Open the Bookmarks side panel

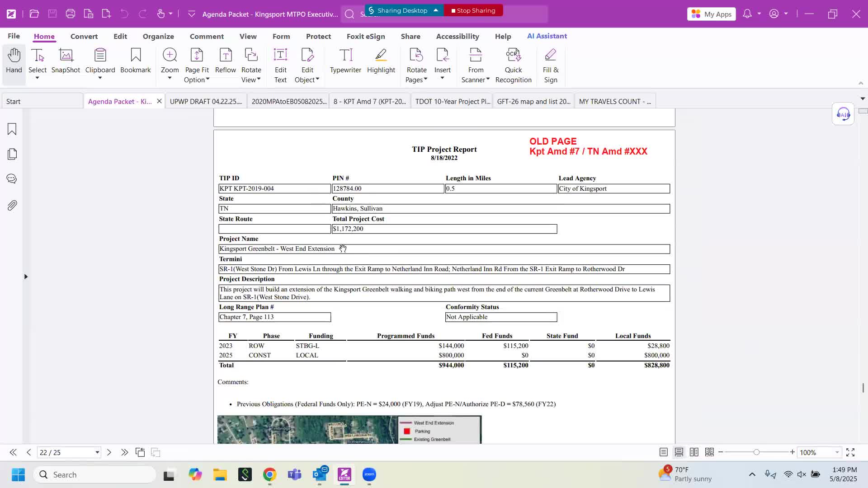[x=12, y=129]
